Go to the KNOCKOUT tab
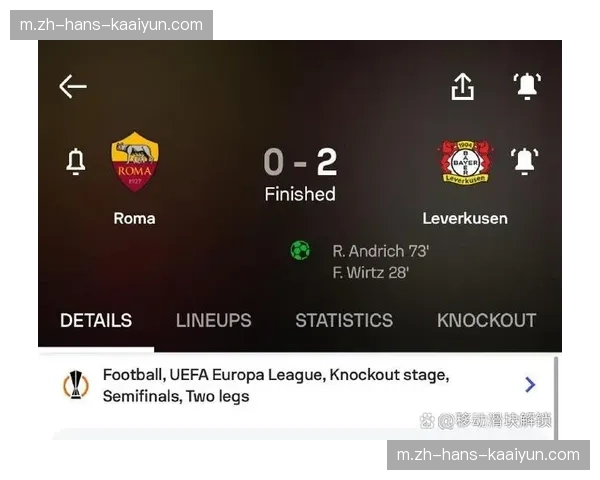600x480 pixels. pyautogui.click(x=487, y=320)
